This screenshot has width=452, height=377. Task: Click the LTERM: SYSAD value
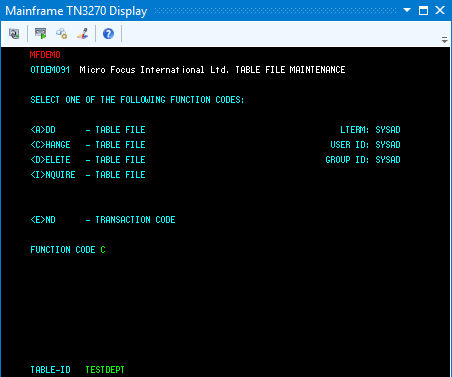(x=388, y=130)
